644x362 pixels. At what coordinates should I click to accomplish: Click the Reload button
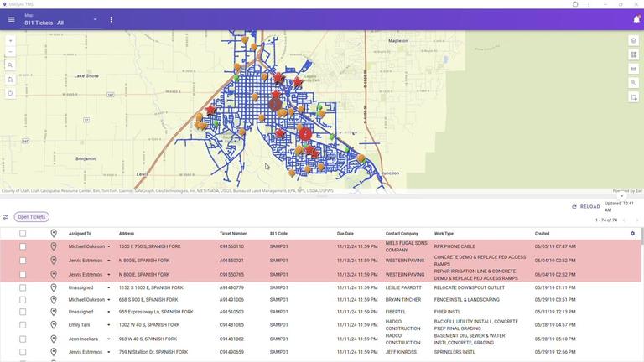[x=585, y=206]
